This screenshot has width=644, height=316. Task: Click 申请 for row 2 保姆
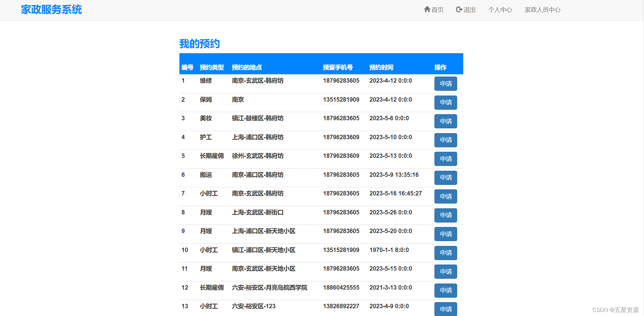[x=446, y=103]
